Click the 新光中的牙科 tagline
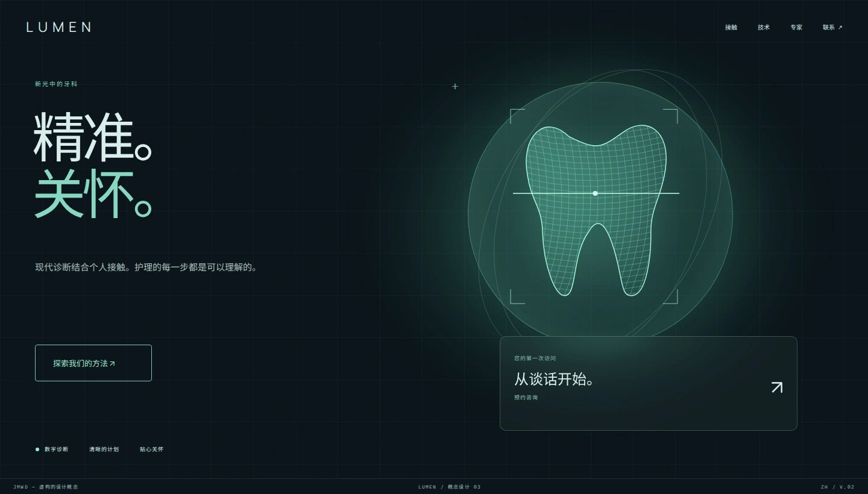The width and height of the screenshot is (868, 494). [x=56, y=84]
